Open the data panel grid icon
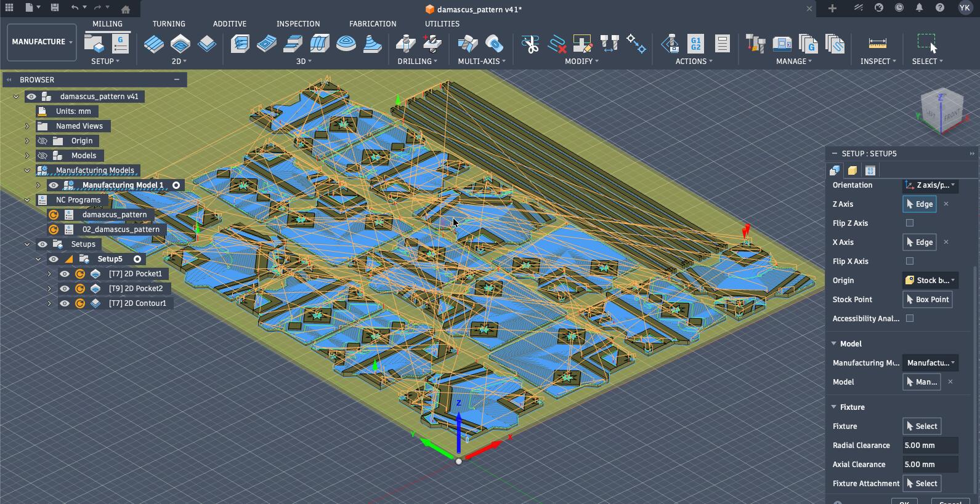Viewport: 980px width, 504px height. pos(9,8)
